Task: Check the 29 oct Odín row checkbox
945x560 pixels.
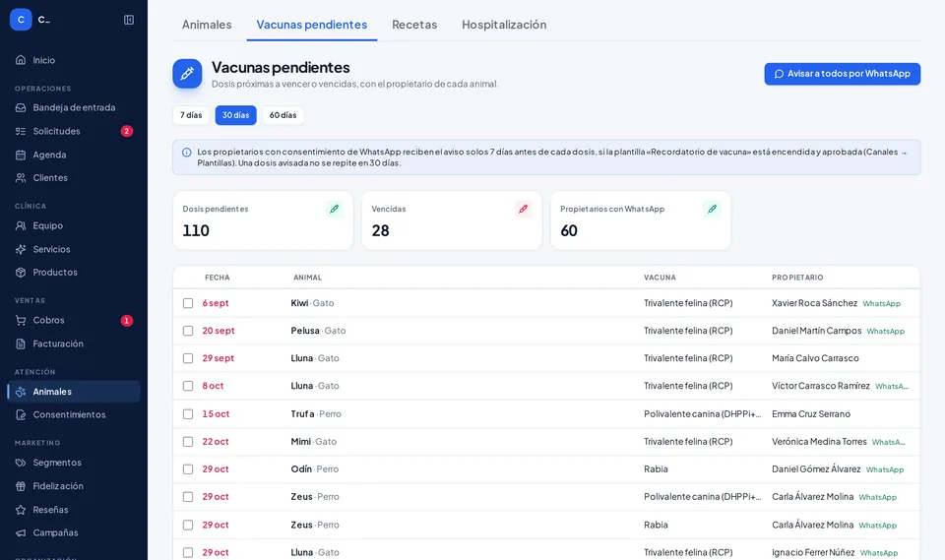Action: click(x=188, y=469)
